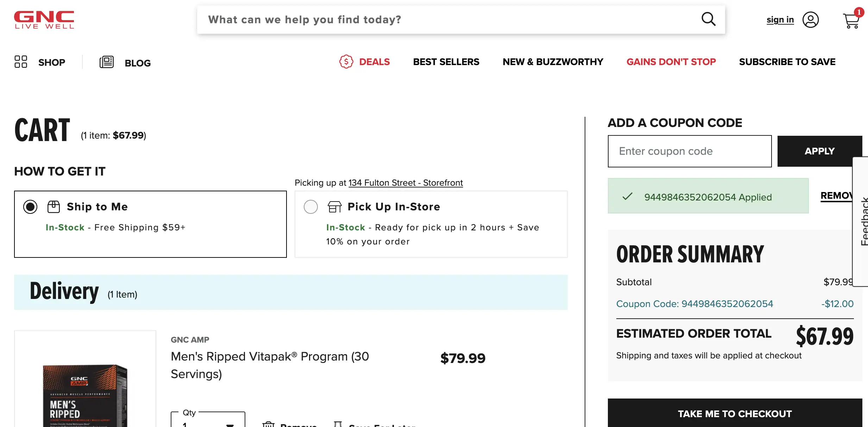
Task: Open New & Buzzworthy navigation item
Action: click(553, 62)
